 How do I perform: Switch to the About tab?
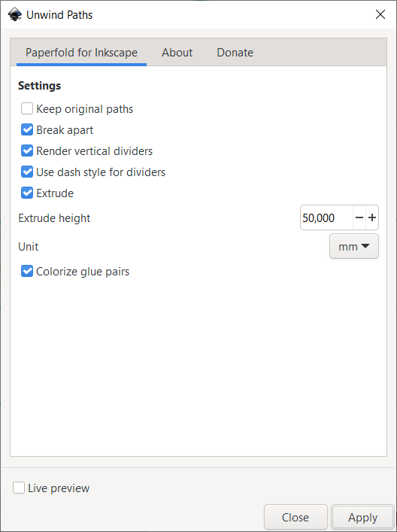[x=177, y=53]
